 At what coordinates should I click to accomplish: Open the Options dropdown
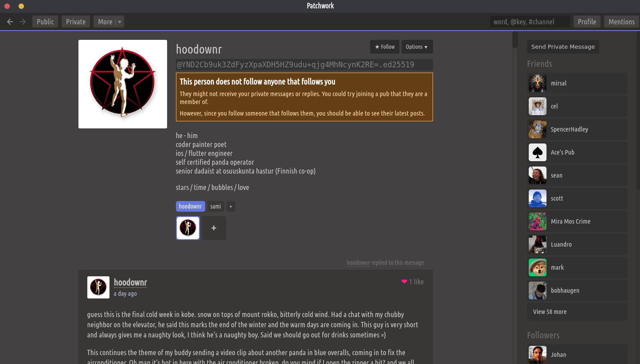pos(417,47)
